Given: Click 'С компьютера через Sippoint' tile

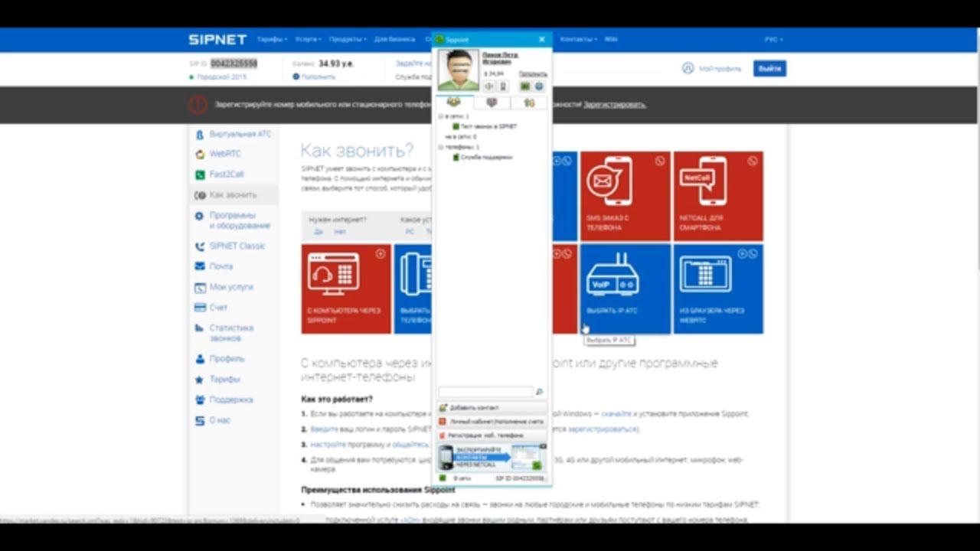Looking at the screenshot, I should (346, 289).
